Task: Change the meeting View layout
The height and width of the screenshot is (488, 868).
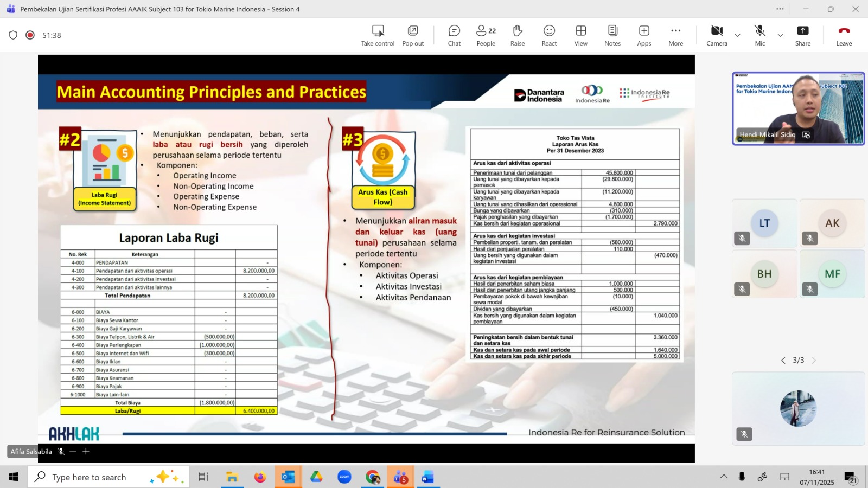Action: [x=580, y=35]
